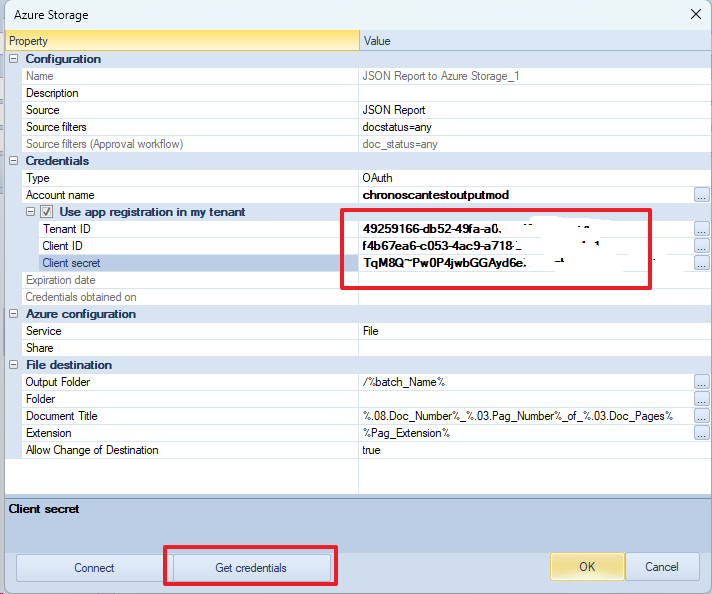Click ellipsis button for Account name
Screen dimensions: 712x594
[x=702, y=195]
